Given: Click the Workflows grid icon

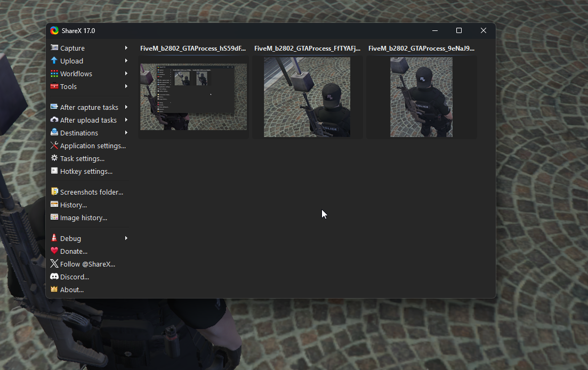Looking at the screenshot, I should 54,74.
